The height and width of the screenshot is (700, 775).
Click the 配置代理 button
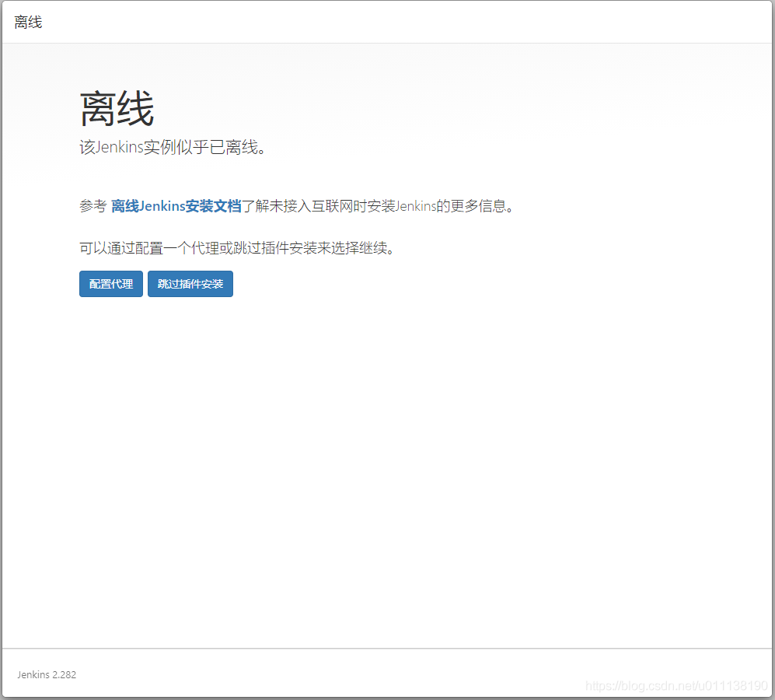point(110,284)
